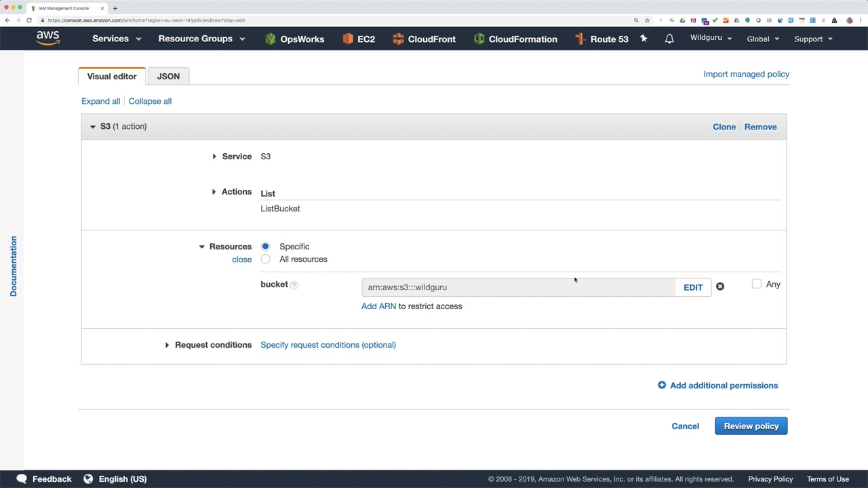Check the Any checkbox for bucket
The height and width of the screenshot is (488, 868).
point(757,284)
